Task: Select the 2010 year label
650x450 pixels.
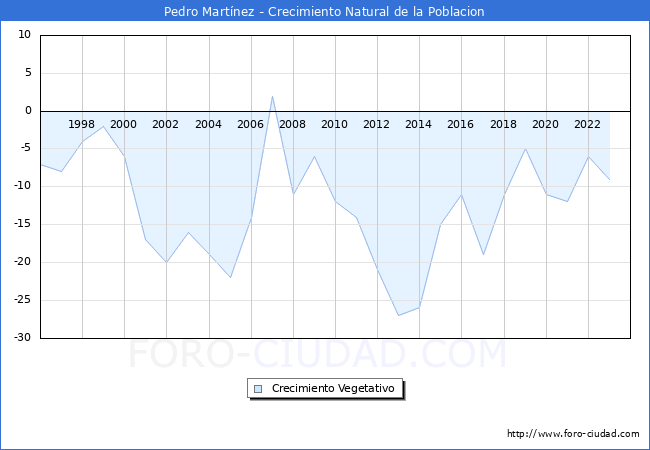Action: (335, 124)
